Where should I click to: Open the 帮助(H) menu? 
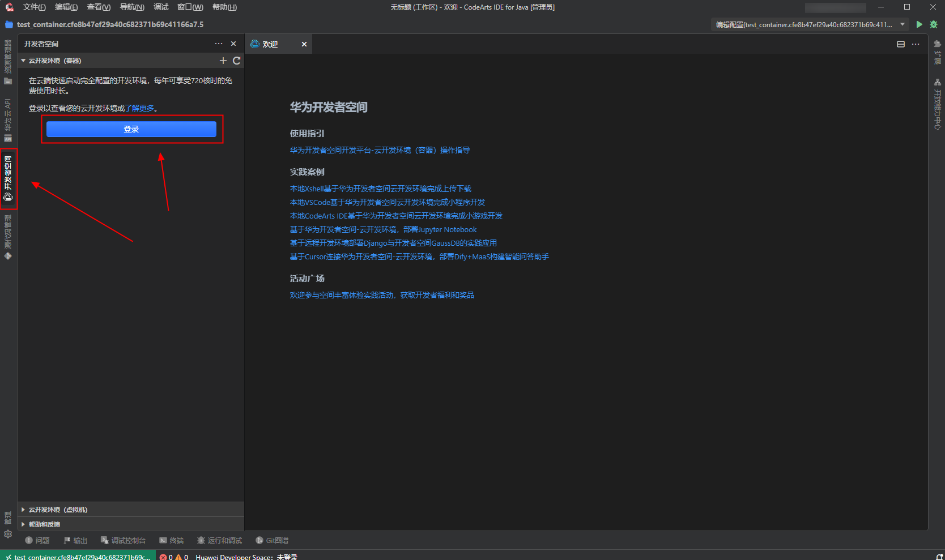(x=224, y=7)
